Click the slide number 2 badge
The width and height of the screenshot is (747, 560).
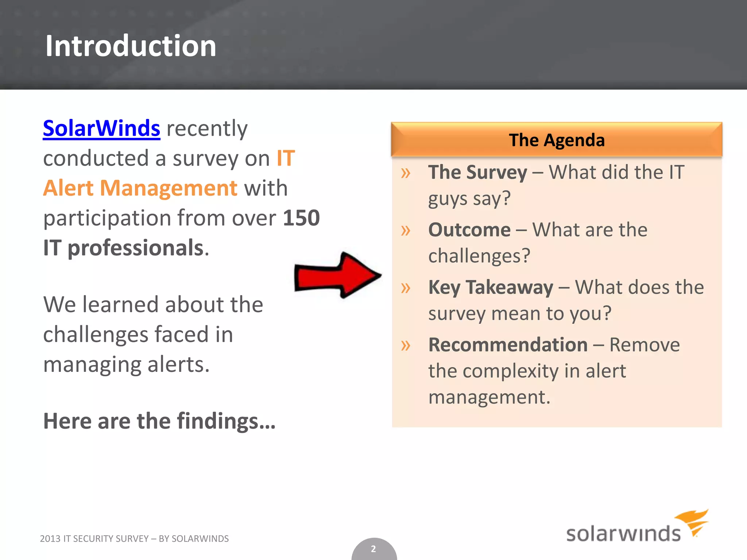373,549
